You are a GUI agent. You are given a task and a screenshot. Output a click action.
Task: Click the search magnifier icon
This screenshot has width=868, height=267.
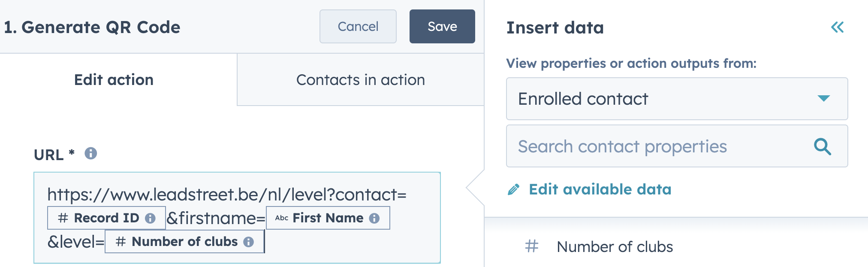tap(823, 146)
